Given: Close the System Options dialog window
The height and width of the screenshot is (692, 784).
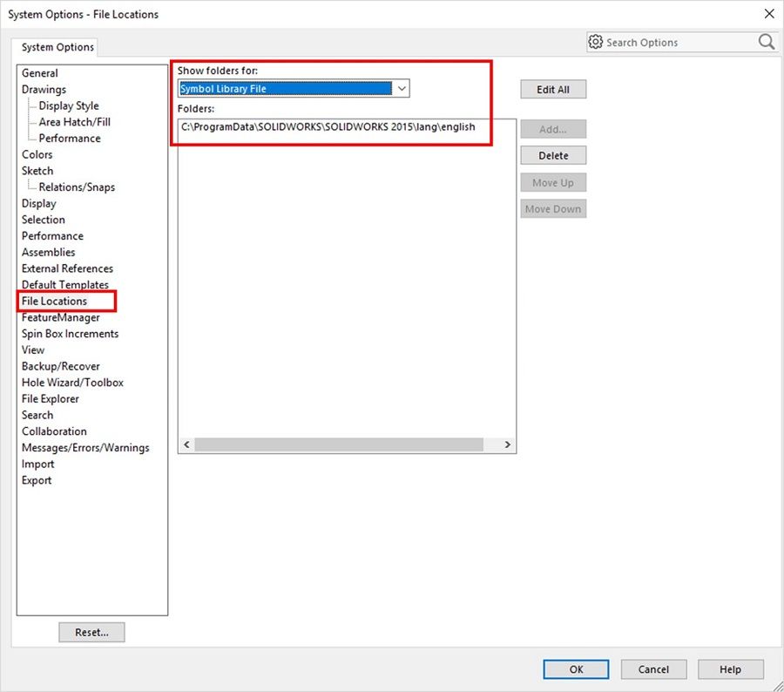Looking at the screenshot, I should click(x=767, y=14).
